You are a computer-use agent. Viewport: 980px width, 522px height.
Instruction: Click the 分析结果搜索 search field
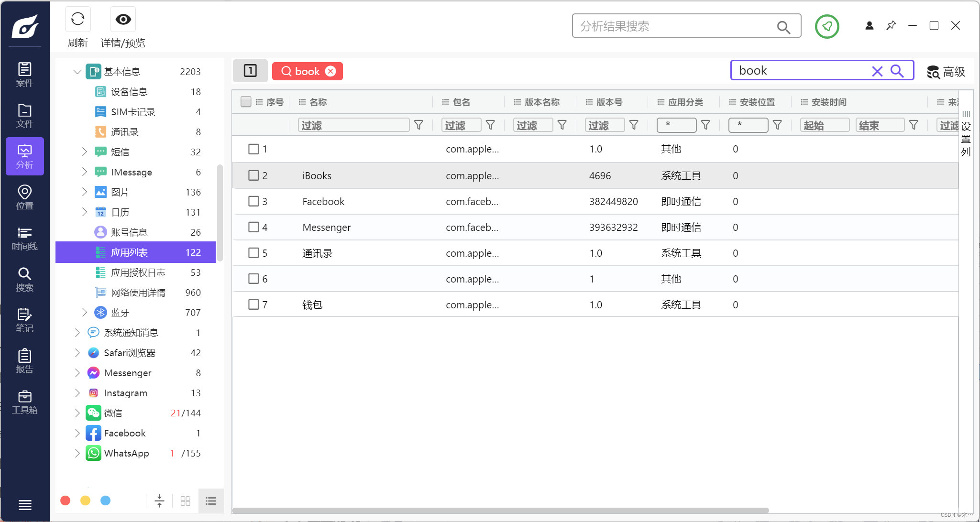pos(674,26)
